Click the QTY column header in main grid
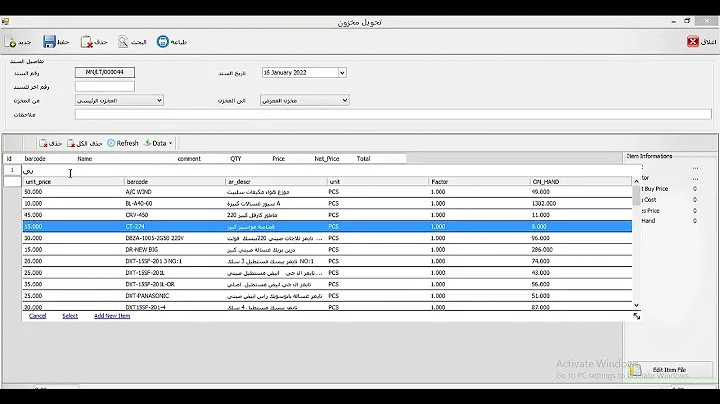This screenshot has width=720, height=404. point(236,159)
